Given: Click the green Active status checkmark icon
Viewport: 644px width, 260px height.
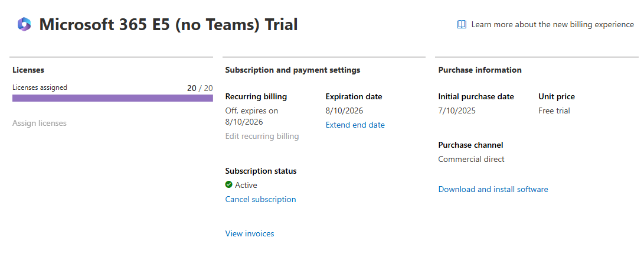Looking at the screenshot, I should click(229, 185).
